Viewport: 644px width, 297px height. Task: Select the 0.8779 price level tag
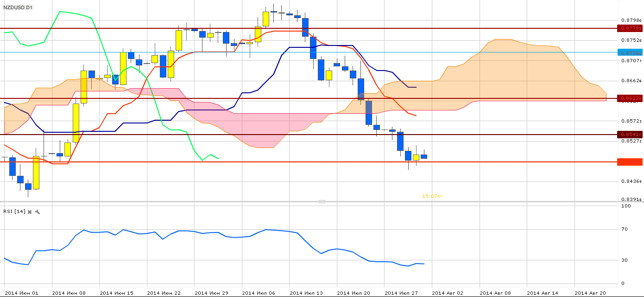[630, 28]
